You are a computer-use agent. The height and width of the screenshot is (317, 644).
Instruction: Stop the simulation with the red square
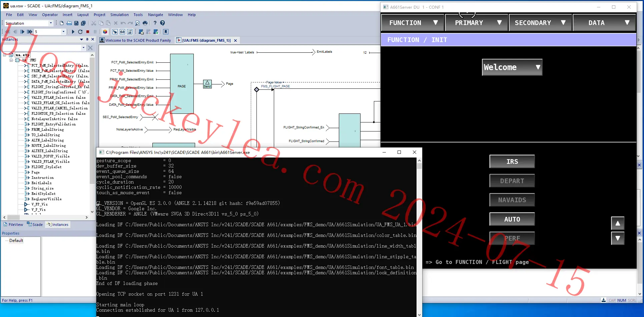88,32
